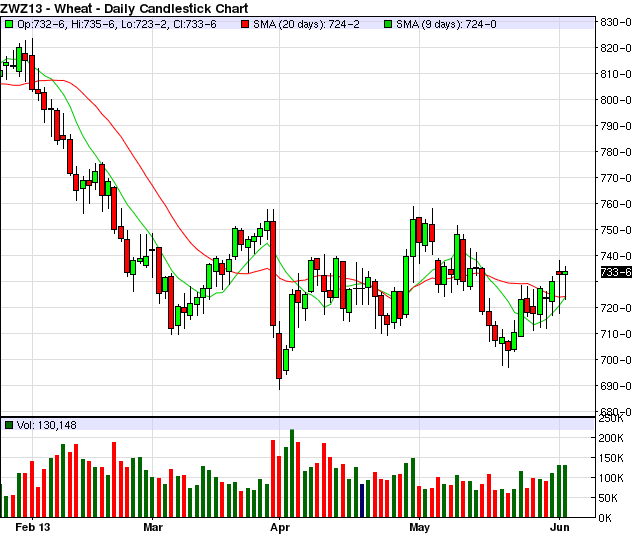Click the 'May' date axis label
Viewport: 640px width, 536px height.
(420, 527)
